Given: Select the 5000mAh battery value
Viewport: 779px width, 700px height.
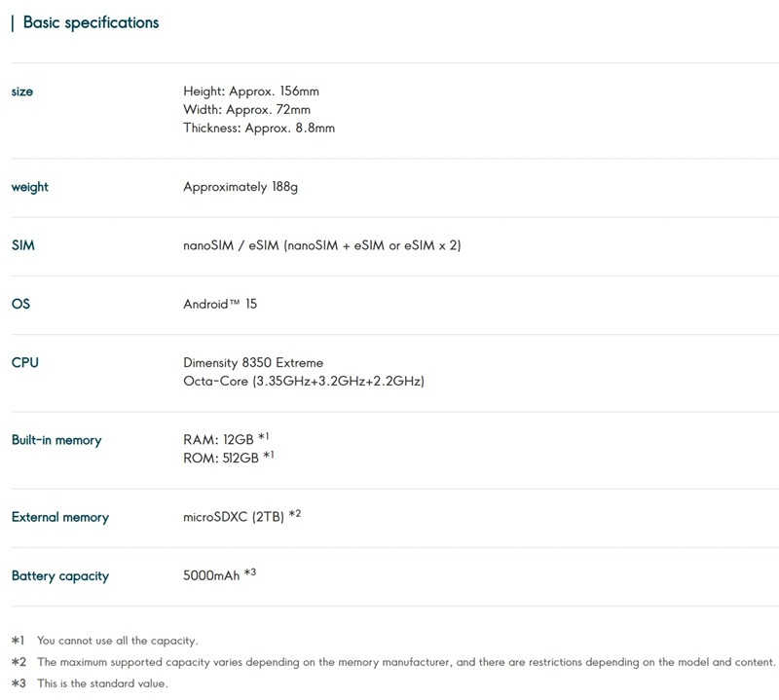Looking at the screenshot, I should click(210, 575).
